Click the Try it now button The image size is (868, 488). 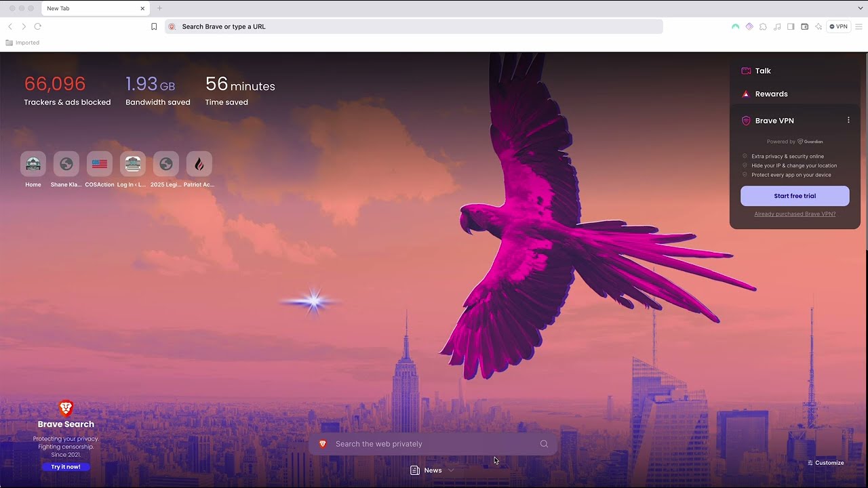66,467
